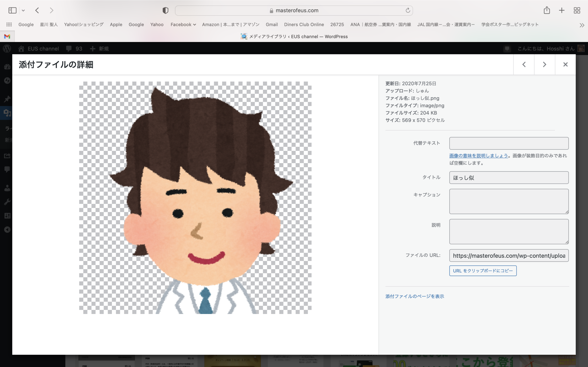Viewport: 588px width, 367px height.
Task: Click the alternative text input field
Action: pos(509,143)
